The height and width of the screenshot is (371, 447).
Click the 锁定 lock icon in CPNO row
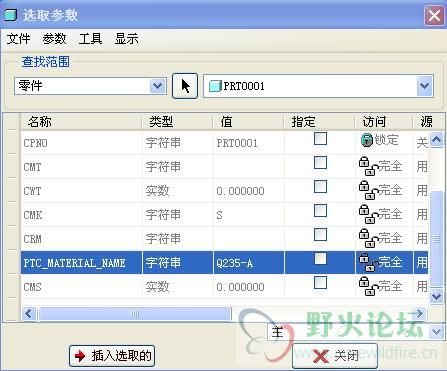pyautogui.click(x=367, y=140)
